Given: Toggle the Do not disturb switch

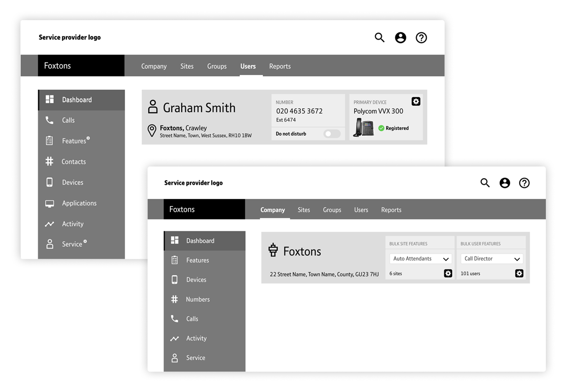Looking at the screenshot, I should (x=332, y=134).
